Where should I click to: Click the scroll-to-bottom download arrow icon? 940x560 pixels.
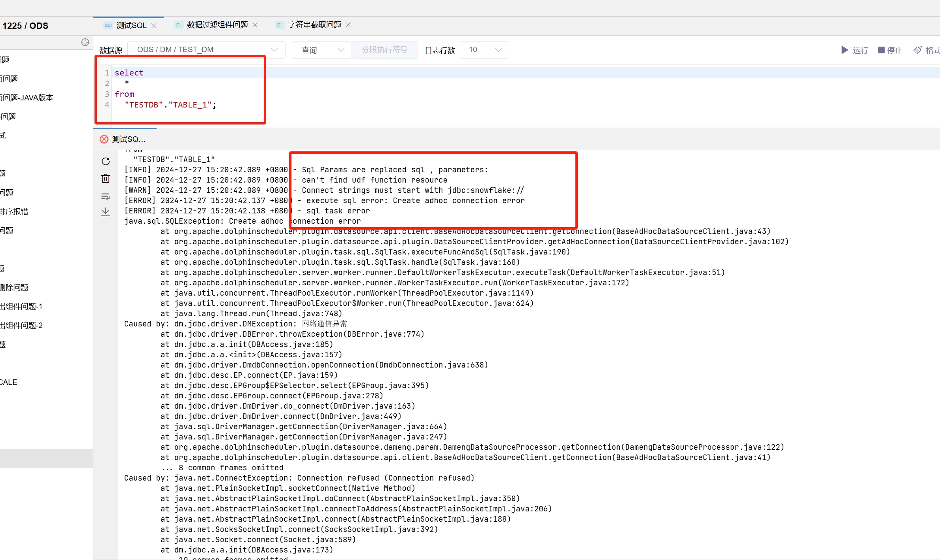pyautogui.click(x=106, y=212)
